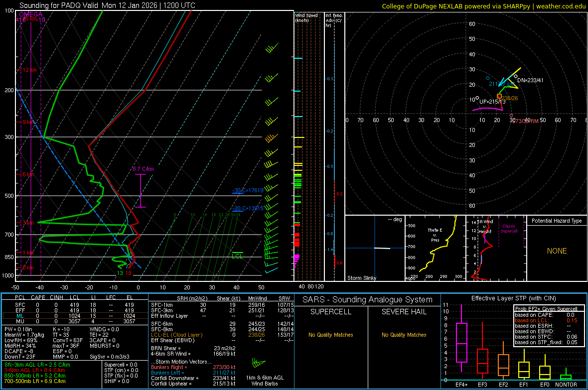Click the weather.cod.edu credit text
Viewport: 588px width, 390px height.
pyautogui.click(x=483, y=6)
